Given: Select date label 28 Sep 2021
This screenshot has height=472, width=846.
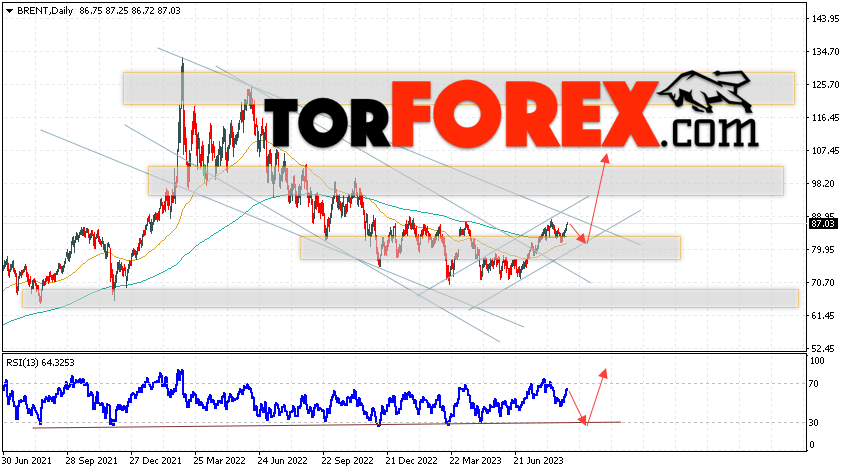Looking at the screenshot, I should 91,461.
